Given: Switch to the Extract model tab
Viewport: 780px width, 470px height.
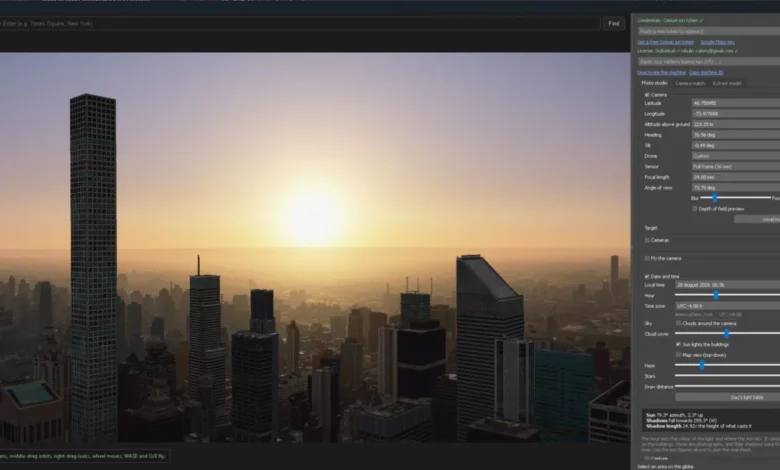Looking at the screenshot, I should [727, 84].
